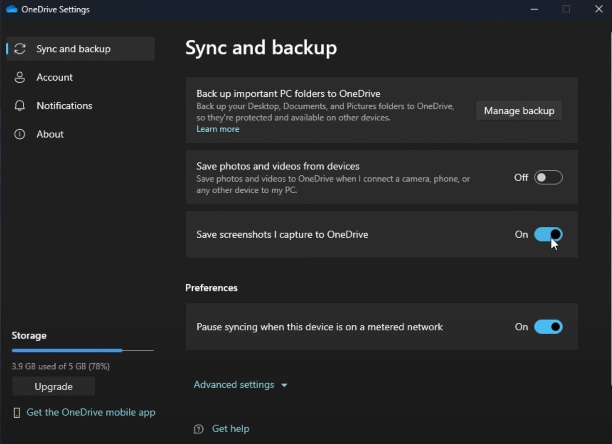Click the phone icon beside mobile app link

[x=17, y=412]
